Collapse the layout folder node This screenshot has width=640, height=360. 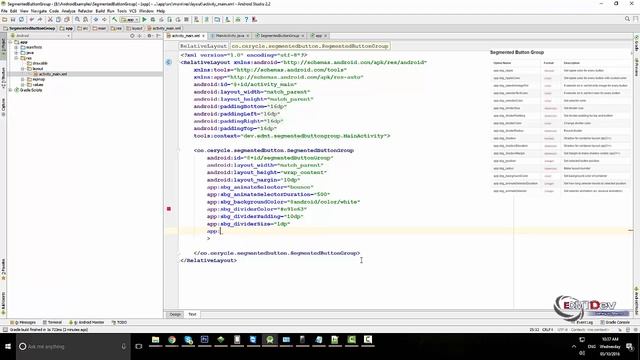coord(23,69)
